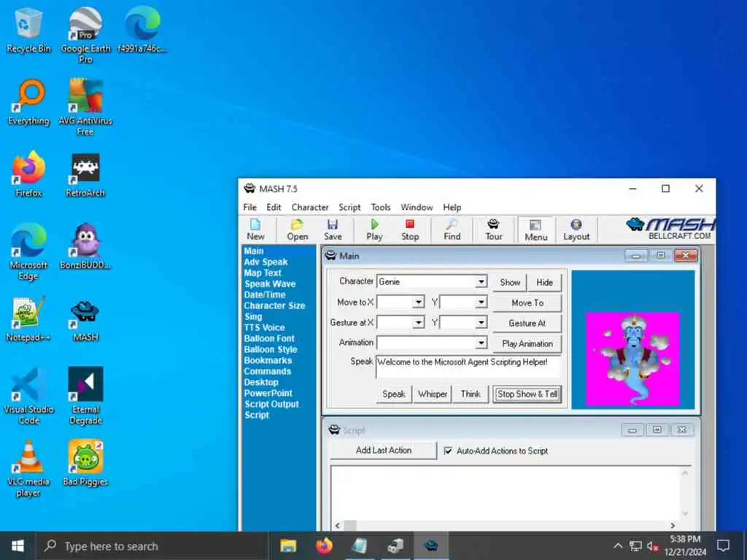Open the Script menu
This screenshot has width=747, height=560.
click(349, 207)
